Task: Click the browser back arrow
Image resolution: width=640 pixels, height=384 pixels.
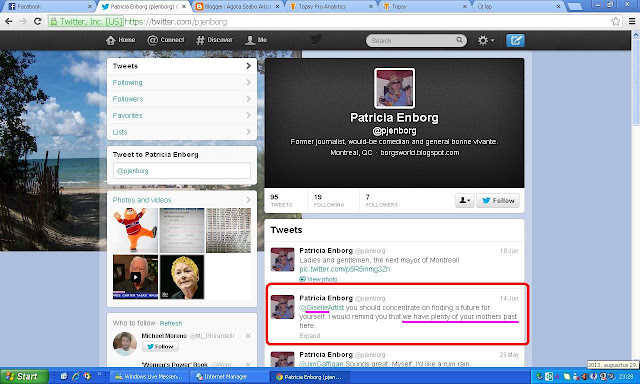Action: point(9,21)
